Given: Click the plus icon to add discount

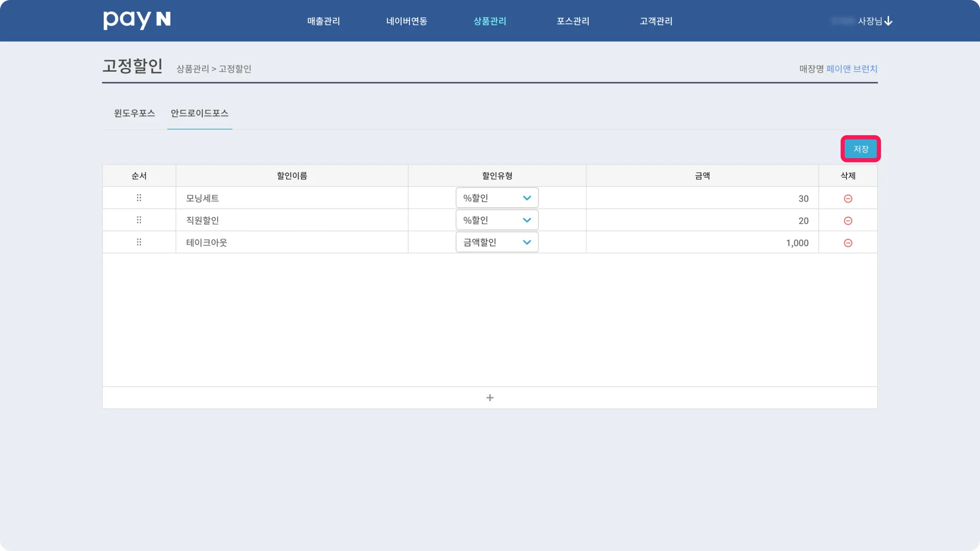Looking at the screenshot, I should click(490, 397).
